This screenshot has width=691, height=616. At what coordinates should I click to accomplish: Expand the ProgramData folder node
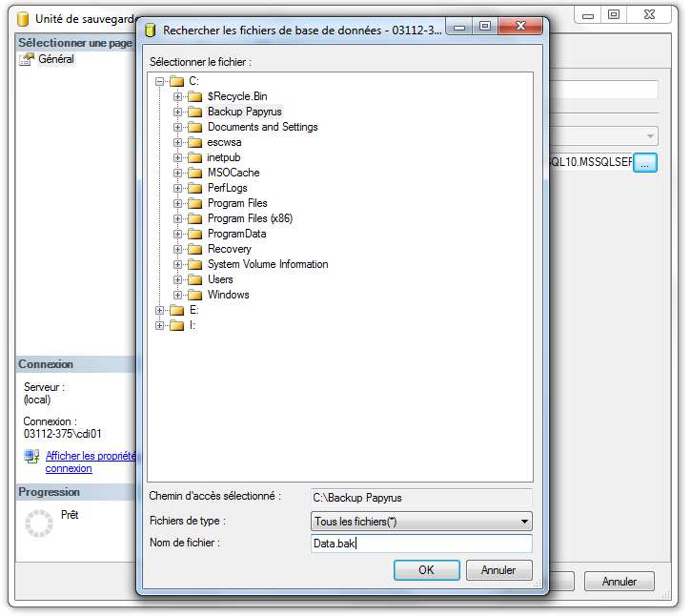[178, 234]
